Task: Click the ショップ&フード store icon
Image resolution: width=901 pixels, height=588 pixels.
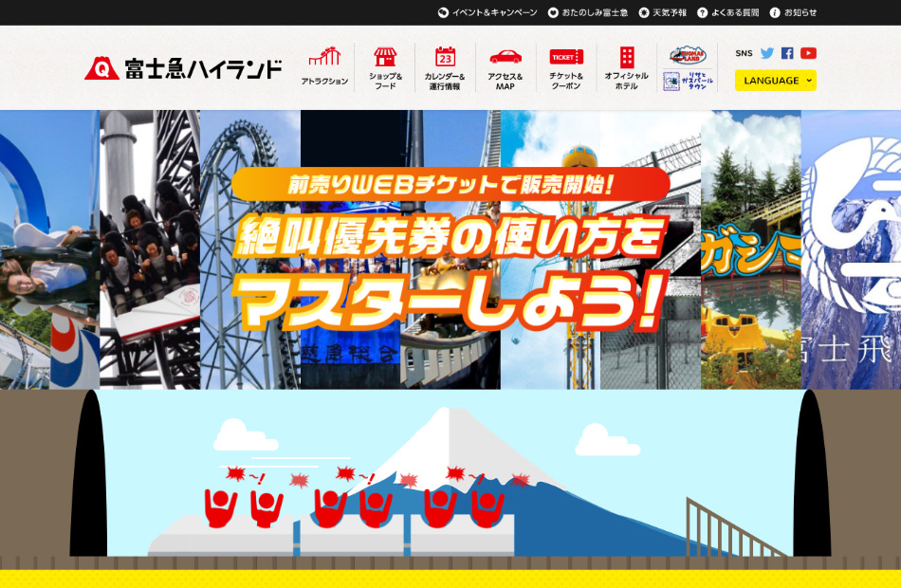Action: click(385, 57)
